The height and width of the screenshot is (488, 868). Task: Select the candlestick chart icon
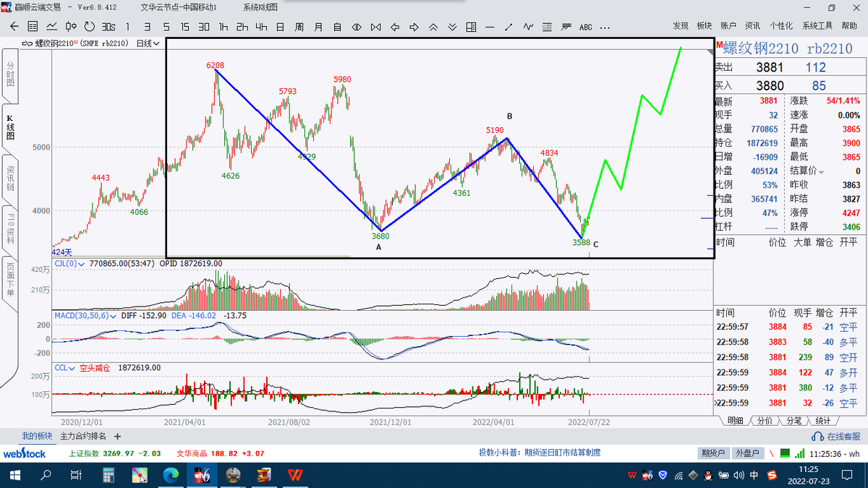71,27
